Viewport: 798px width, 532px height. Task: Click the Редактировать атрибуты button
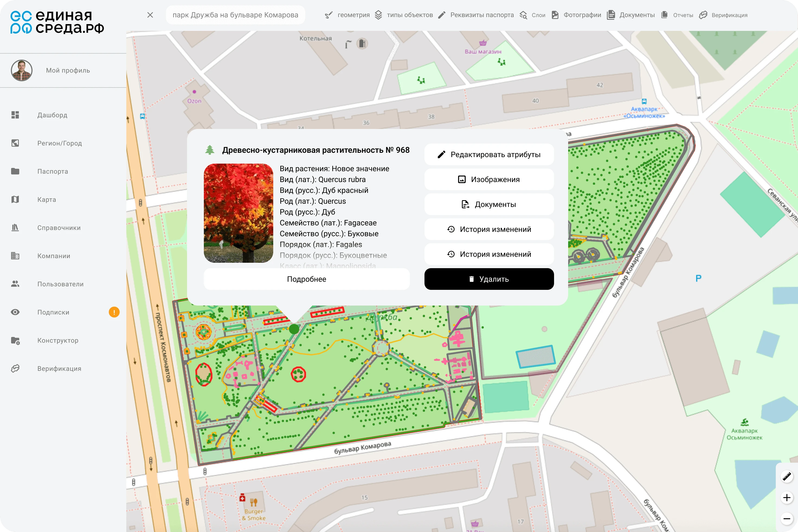pos(489,155)
